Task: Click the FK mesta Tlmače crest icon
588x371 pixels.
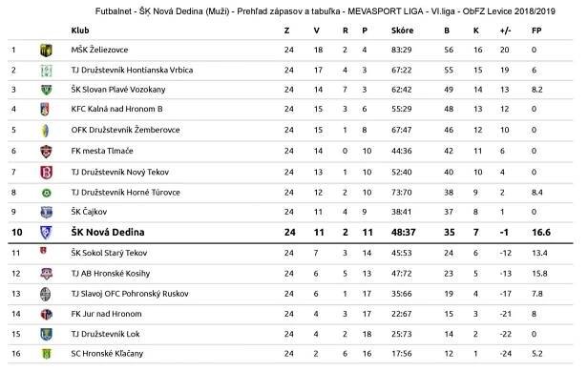Action: point(46,152)
